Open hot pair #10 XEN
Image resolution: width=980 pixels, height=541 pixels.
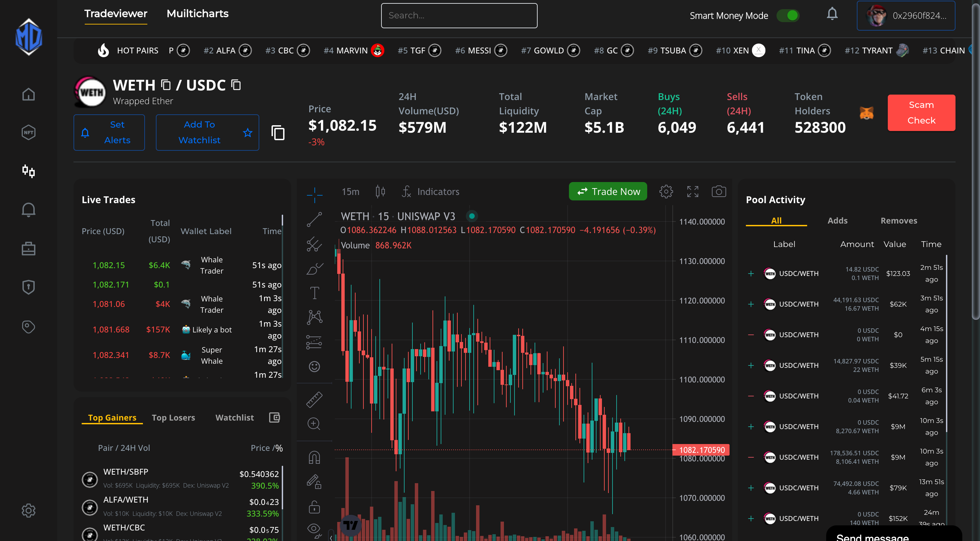[x=740, y=51]
